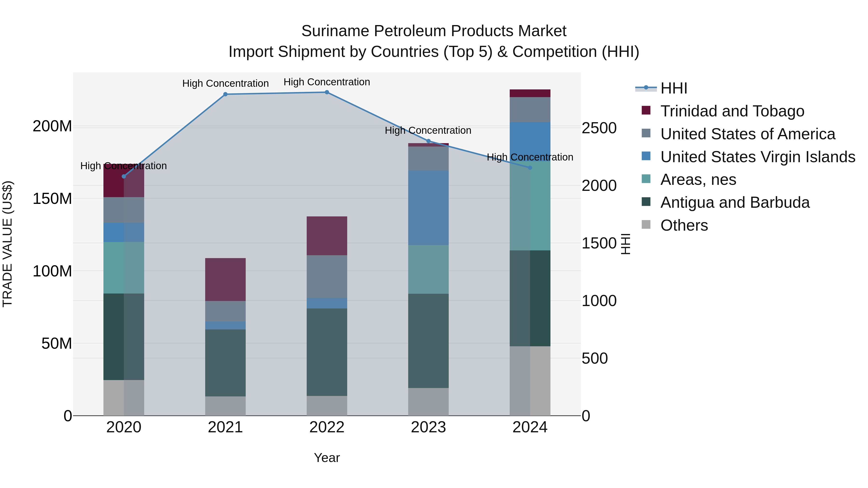The height and width of the screenshot is (488, 868).
Task: Click the 2024 x-axis tick label
Action: click(530, 427)
